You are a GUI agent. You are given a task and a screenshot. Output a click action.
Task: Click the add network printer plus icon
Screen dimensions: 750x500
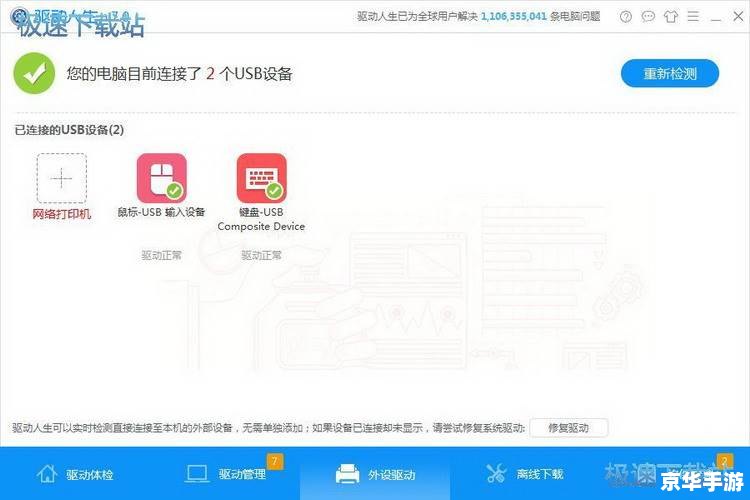point(62,178)
